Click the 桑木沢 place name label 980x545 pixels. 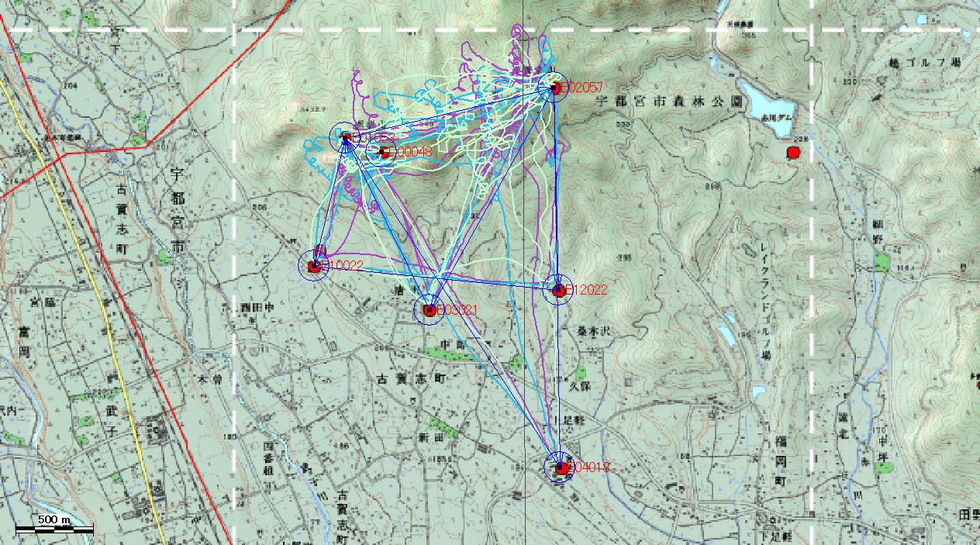click(x=595, y=329)
